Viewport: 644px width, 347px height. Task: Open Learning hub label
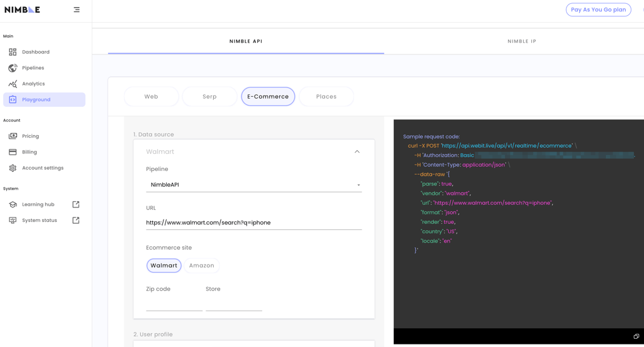(38, 204)
